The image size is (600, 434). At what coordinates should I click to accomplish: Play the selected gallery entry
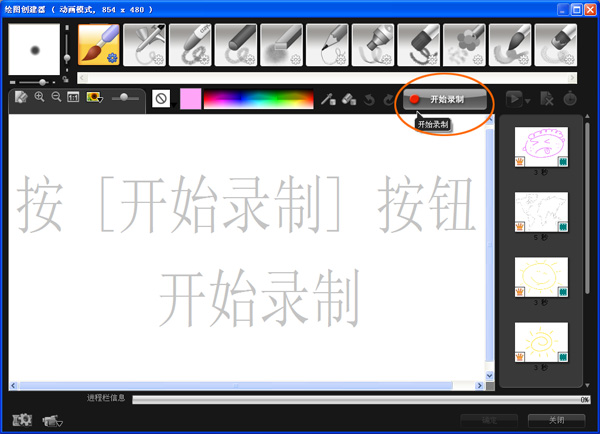click(514, 100)
